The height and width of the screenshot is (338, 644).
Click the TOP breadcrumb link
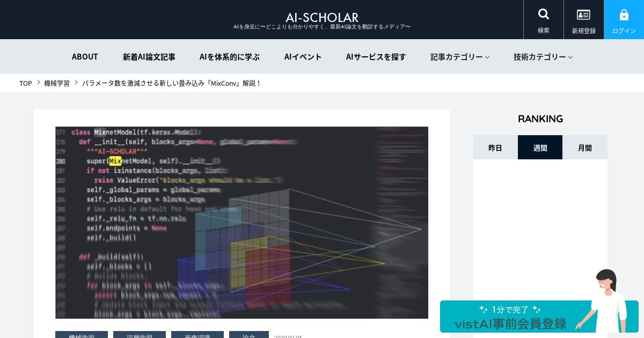(x=25, y=83)
